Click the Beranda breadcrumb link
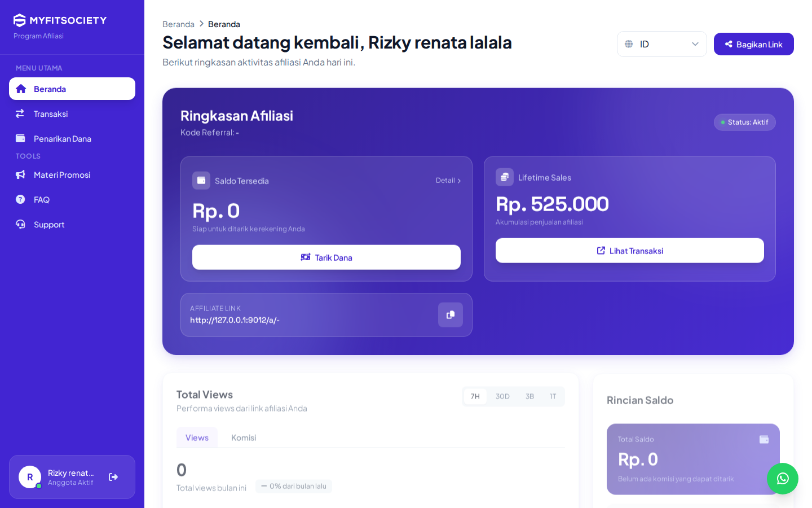Viewport: 812px width, 508px height. [x=178, y=24]
